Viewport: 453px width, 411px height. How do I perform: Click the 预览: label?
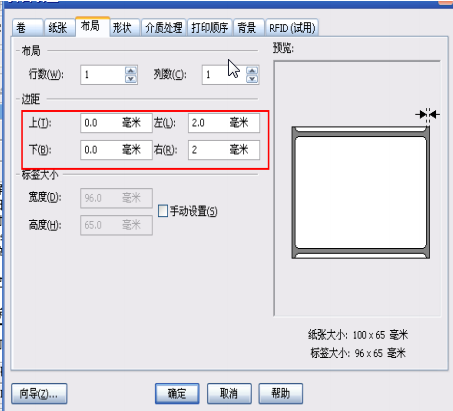click(283, 48)
